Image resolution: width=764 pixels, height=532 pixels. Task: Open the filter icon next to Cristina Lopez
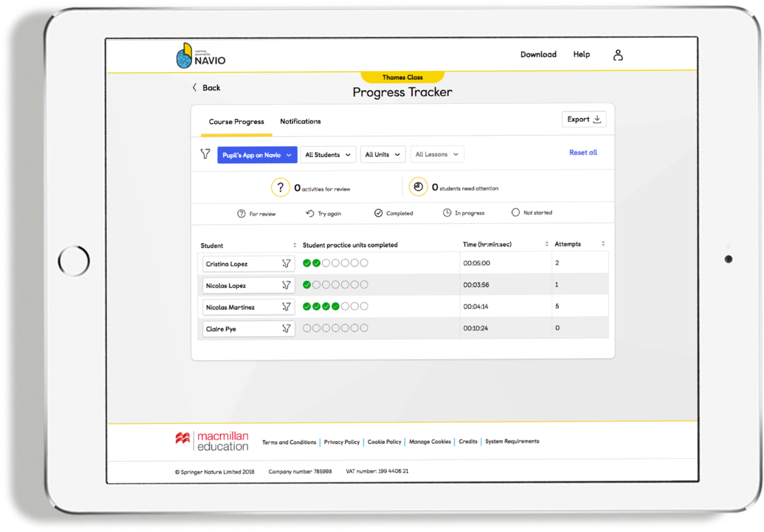click(286, 263)
